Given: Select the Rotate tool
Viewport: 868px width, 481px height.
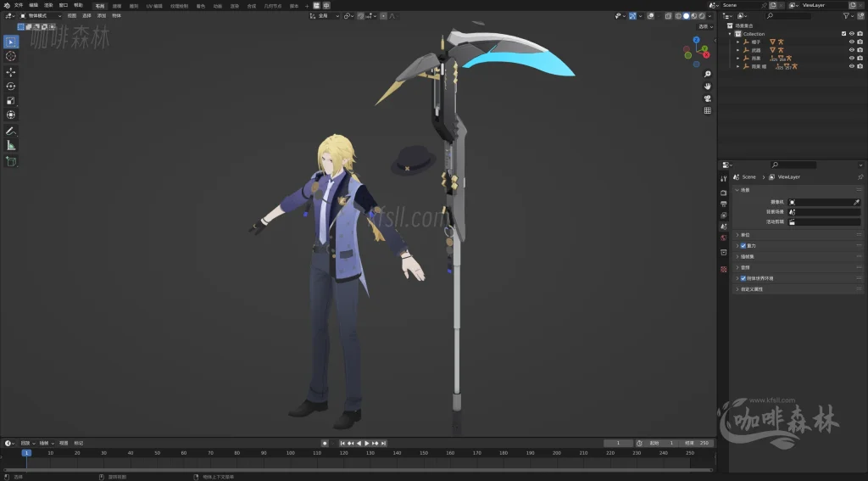Looking at the screenshot, I should [x=10, y=87].
